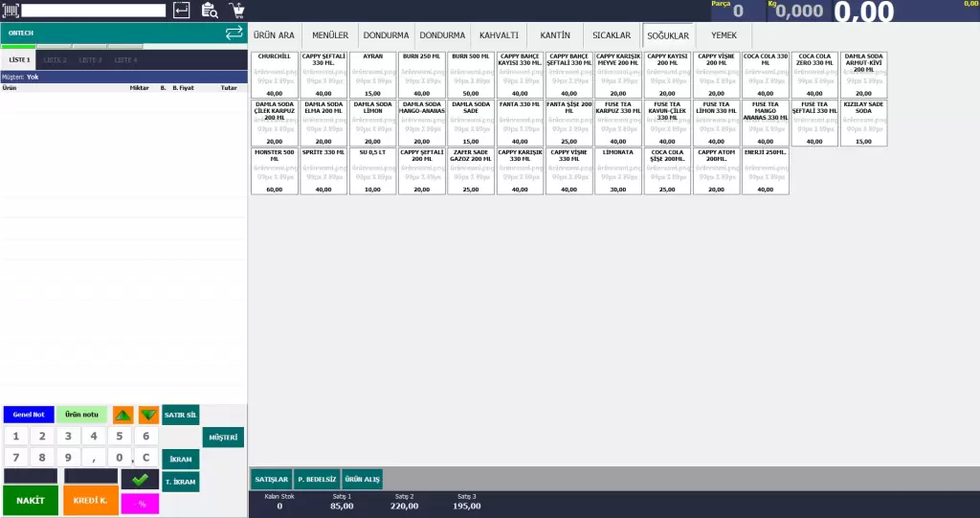Viewport: 980px width, 518px height.
Task: Open the YEMEK category tab
Action: tap(724, 35)
